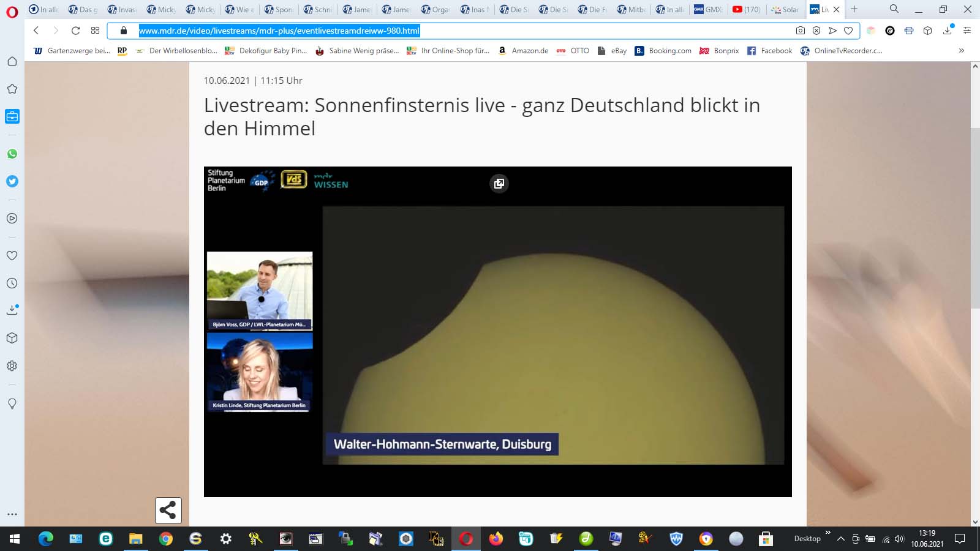Open WhatsApp in the sidebar
Screen dimensions: 980x551
click(x=12, y=154)
